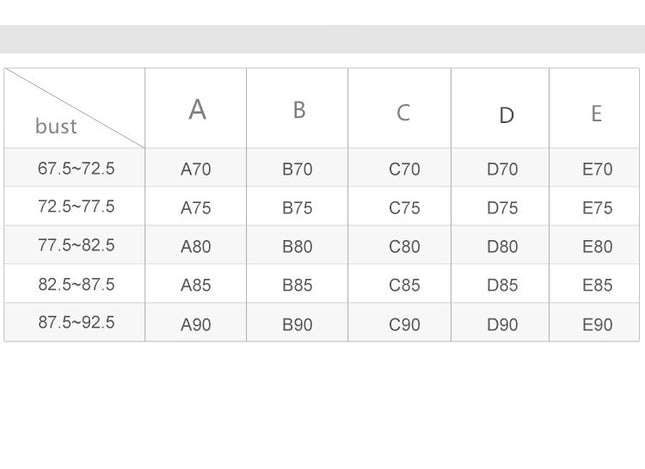Select column header B
This screenshot has height=469, width=645.
coord(299,110)
